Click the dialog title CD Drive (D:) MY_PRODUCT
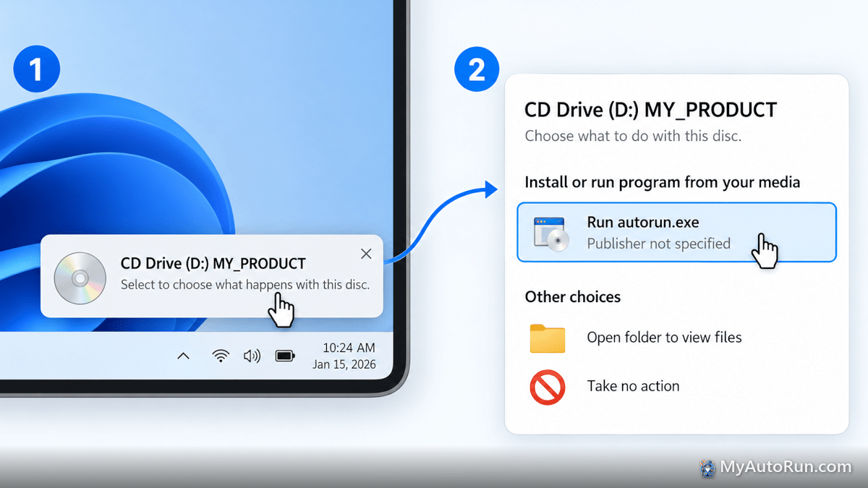The image size is (868, 488). point(650,110)
